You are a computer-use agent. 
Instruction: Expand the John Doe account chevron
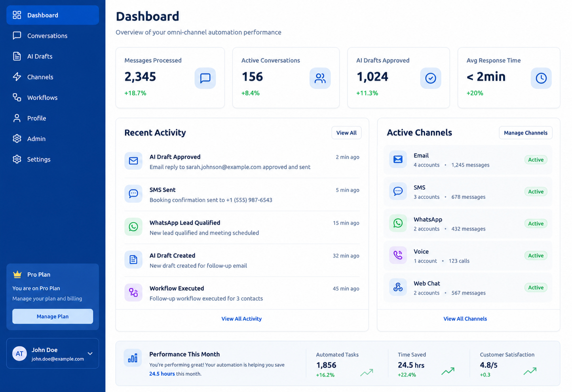tap(90, 354)
